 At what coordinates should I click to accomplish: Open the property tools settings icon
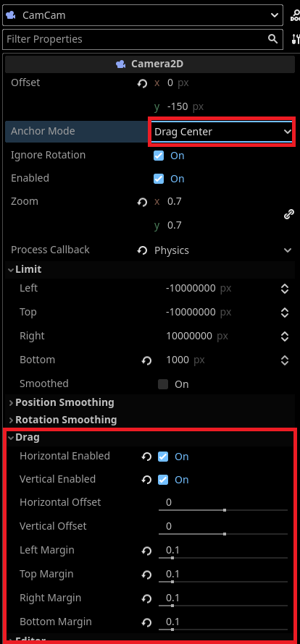point(296,39)
